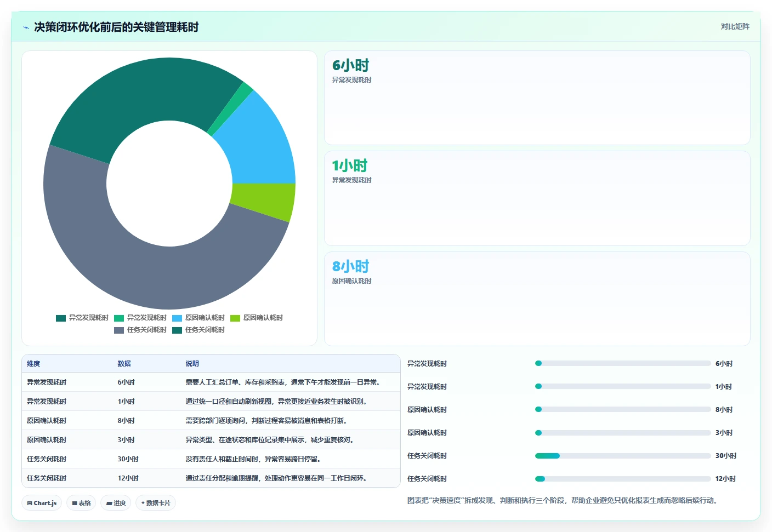
Task: Toggle the dark teal 异常发现耗时 legend entry
Action: pos(82,318)
